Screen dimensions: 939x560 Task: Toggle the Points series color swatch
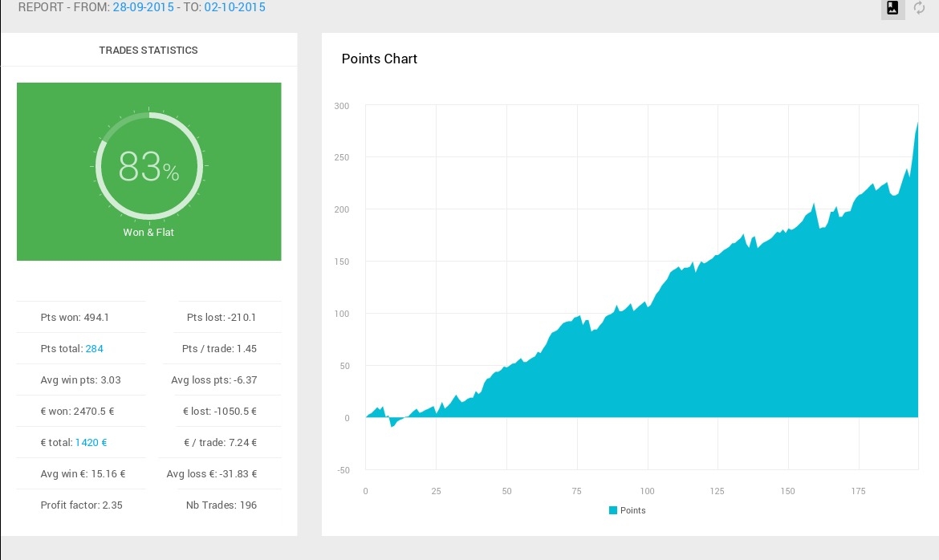coord(613,510)
